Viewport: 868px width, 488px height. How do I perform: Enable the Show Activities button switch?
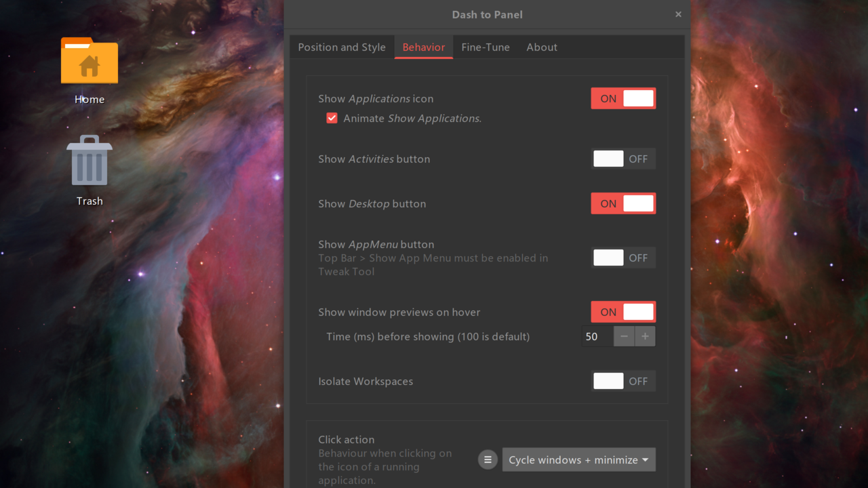[x=623, y=159]
